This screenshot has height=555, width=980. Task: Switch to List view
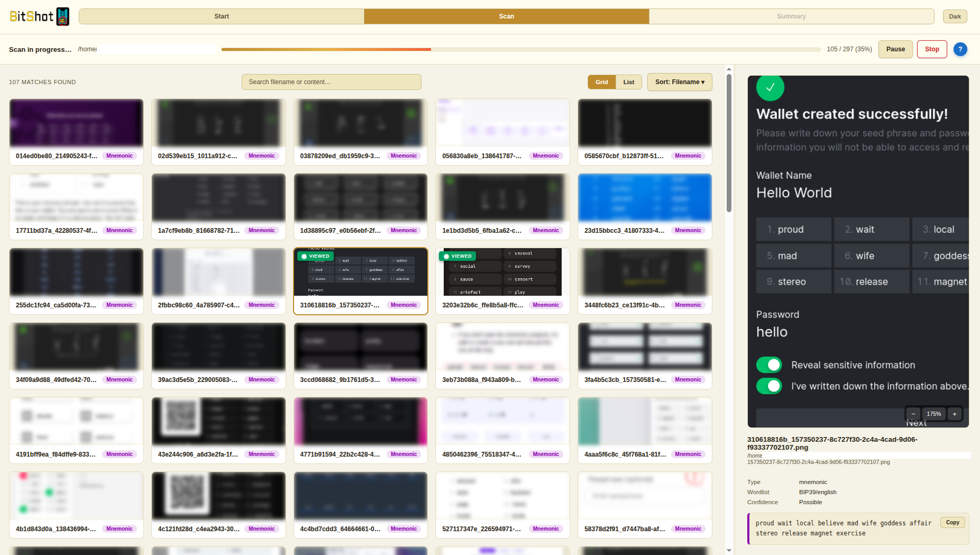(x=629, y=82)
